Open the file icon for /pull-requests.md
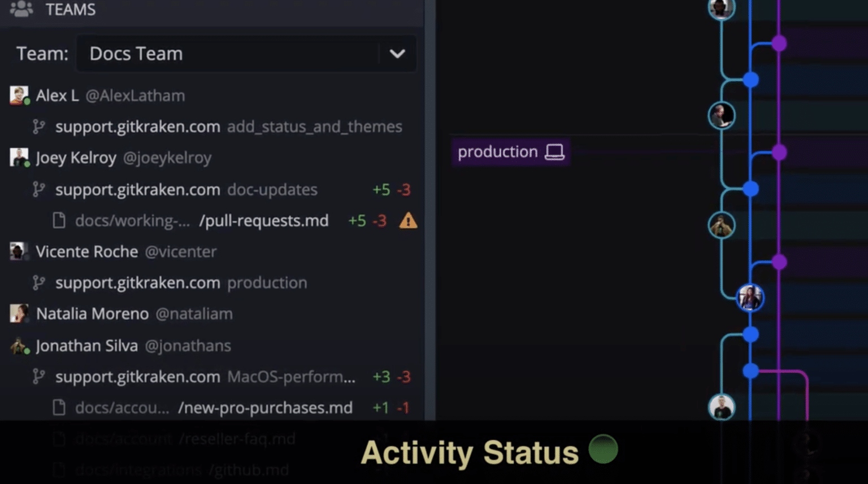The width and height of the screenshot is (868, 484). click(59, 220)
